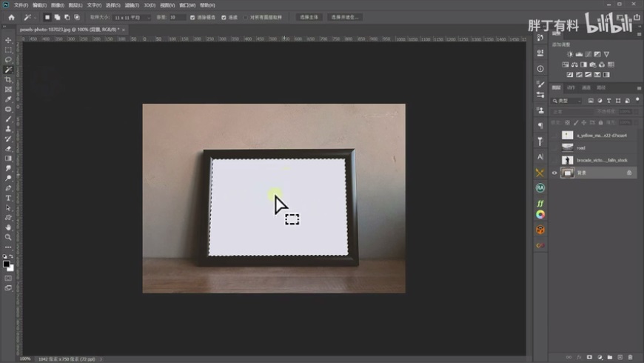Hide the 背景 layer via eye icon
This screenshot has width=644, height=363.
(x=554, y=173)
